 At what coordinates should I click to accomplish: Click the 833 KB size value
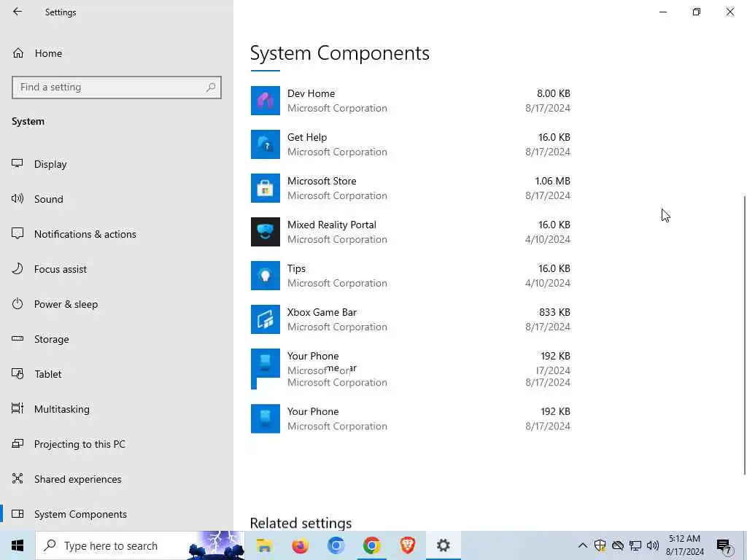point(554,312)
